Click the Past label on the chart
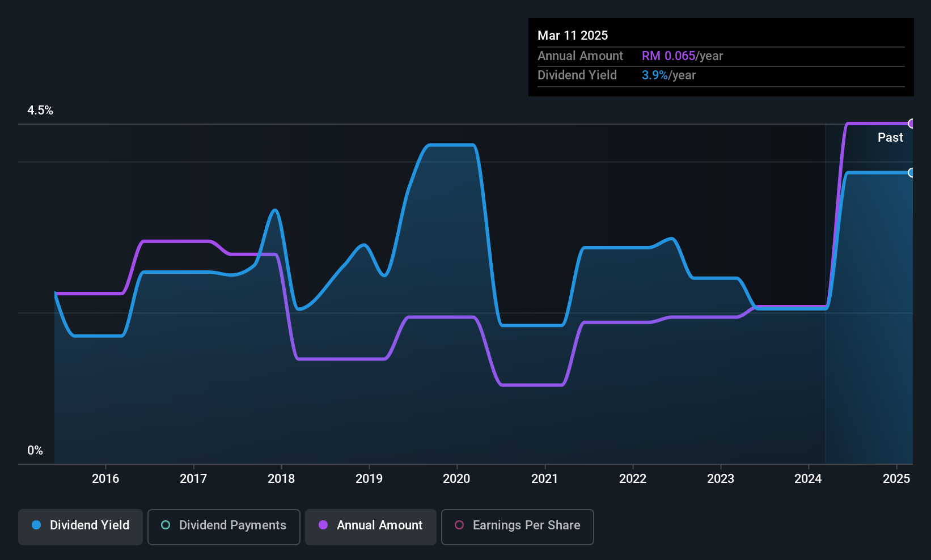The width and height of the screenshot is (931, 560). (890, 138)
